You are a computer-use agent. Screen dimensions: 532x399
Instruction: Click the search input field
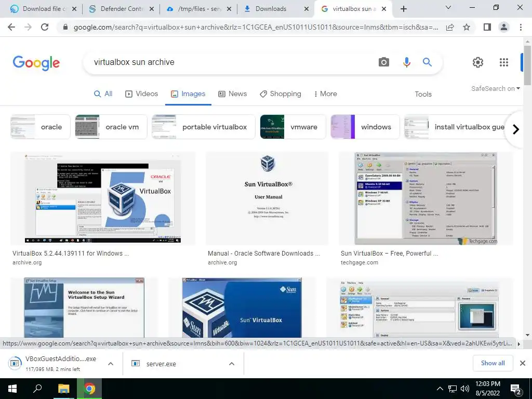pyautogui.click(x=231, y=62)
